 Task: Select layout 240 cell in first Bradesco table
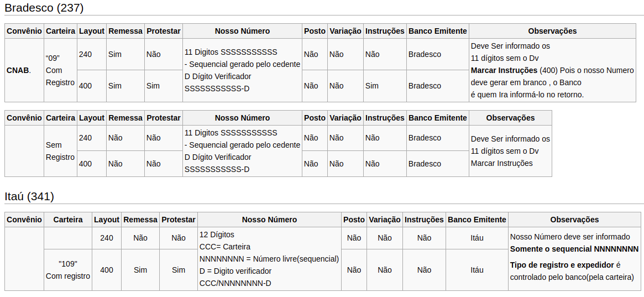point(92,54)
